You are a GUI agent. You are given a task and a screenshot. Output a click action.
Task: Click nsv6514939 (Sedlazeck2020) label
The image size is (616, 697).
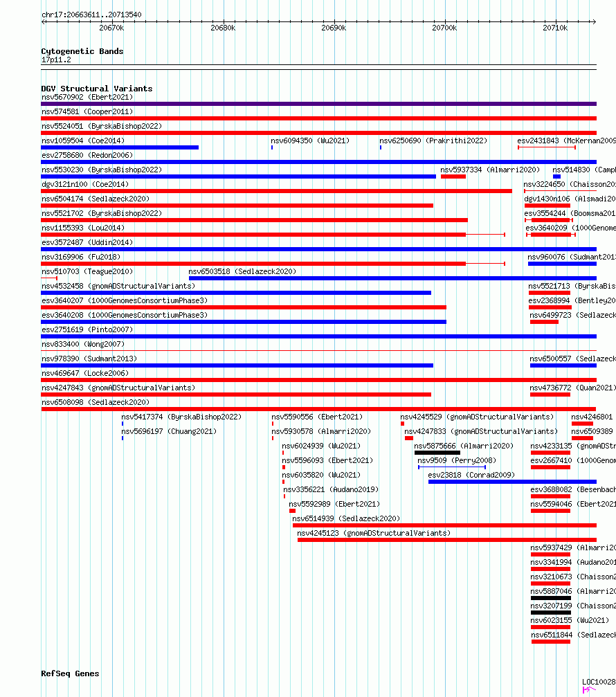tap(346, 518)
